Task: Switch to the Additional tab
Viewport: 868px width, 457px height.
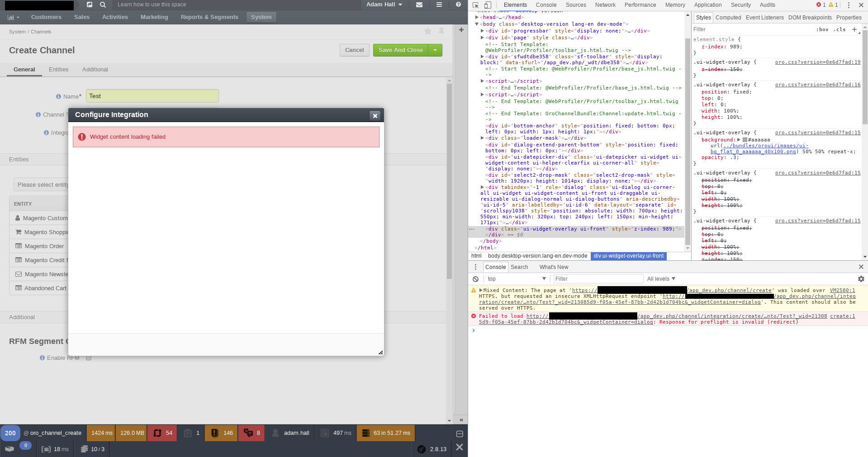Action: [95, 70]
